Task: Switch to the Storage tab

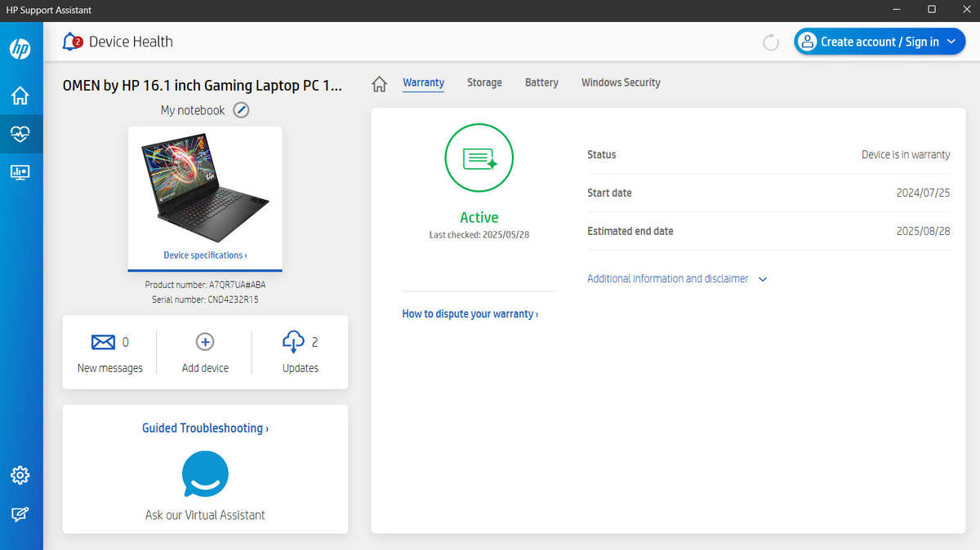Action: pyautogui.click(x=484, y=82)
